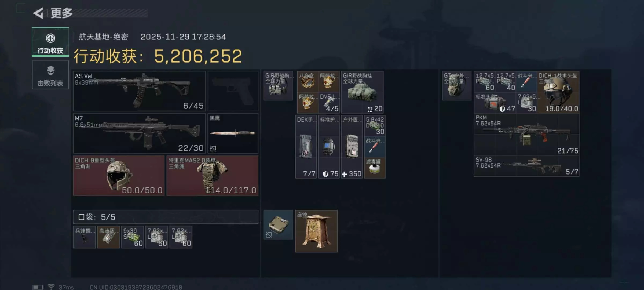Click the 行动收获 total value 5,206,252
The width and height of the screenshot is (644, 290).
pos(198,56)
